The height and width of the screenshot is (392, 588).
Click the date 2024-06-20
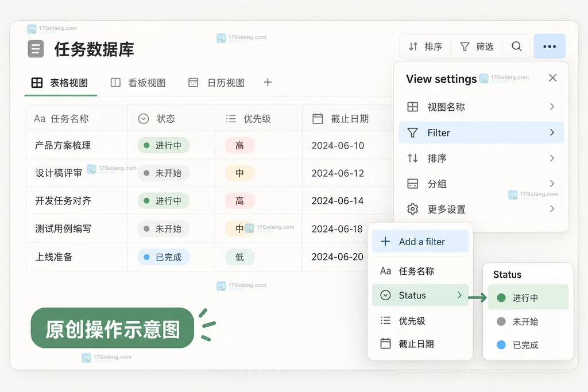[338, 257]
